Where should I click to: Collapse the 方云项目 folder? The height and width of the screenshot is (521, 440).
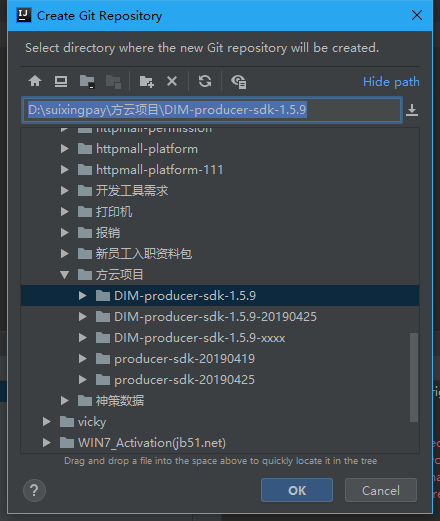coord(64,275)
